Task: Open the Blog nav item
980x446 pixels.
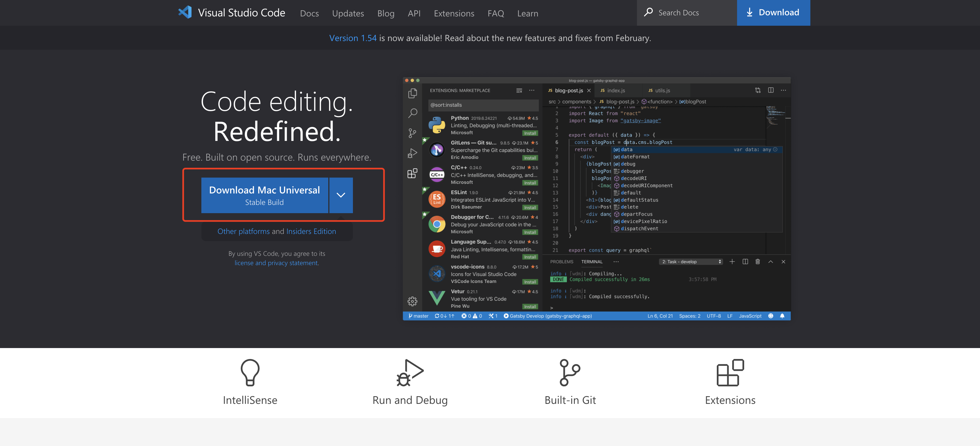Action: pyautogui.click(x=386, y=13)
